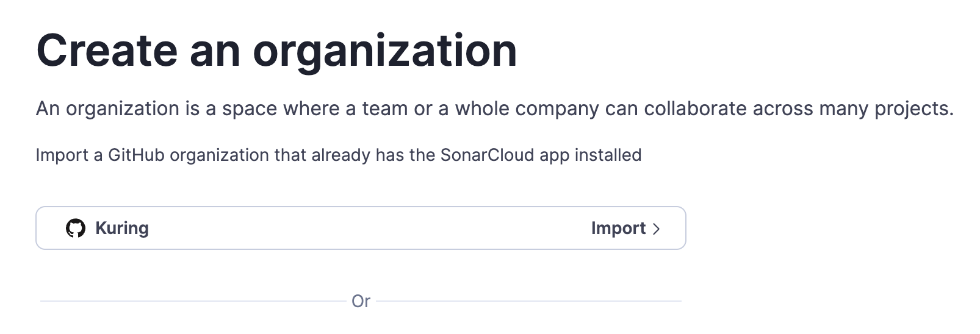Click the 'Or' separator label
This screenshot has width=980, height=334.
point(361,301)
